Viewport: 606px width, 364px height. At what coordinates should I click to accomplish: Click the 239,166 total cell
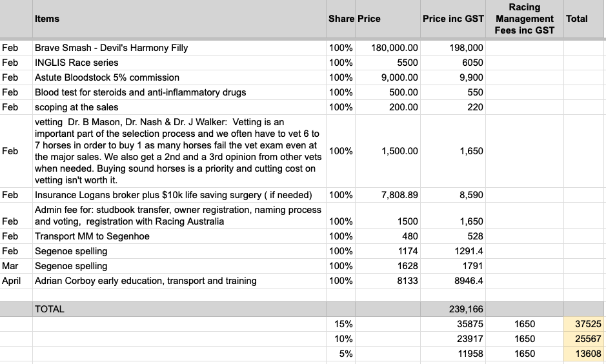pos(453,309)
